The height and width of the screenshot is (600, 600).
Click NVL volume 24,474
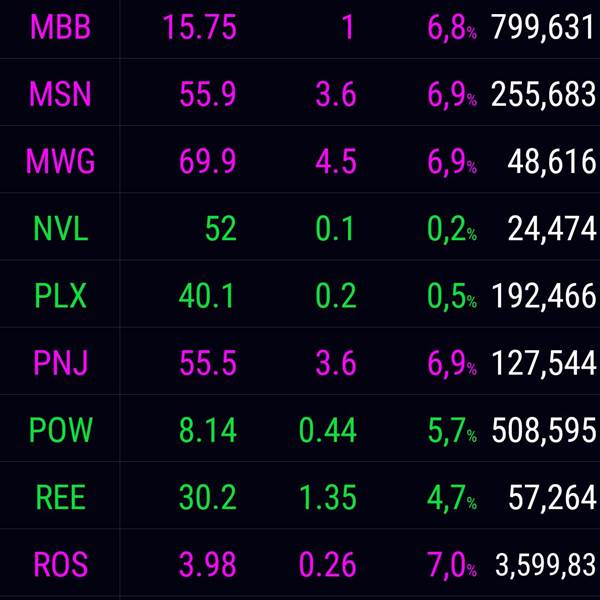[x=552, y=229]
